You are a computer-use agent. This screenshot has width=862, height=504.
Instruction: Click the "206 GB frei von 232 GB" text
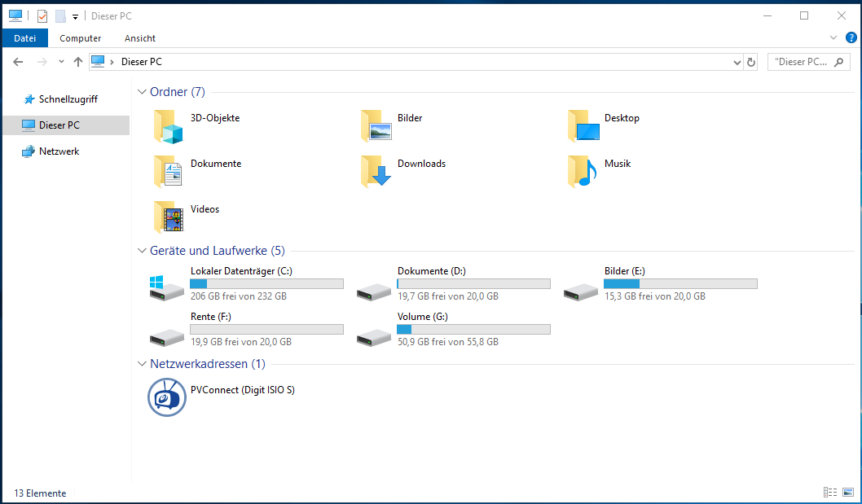pyautogui.click(x=239, y=296)
